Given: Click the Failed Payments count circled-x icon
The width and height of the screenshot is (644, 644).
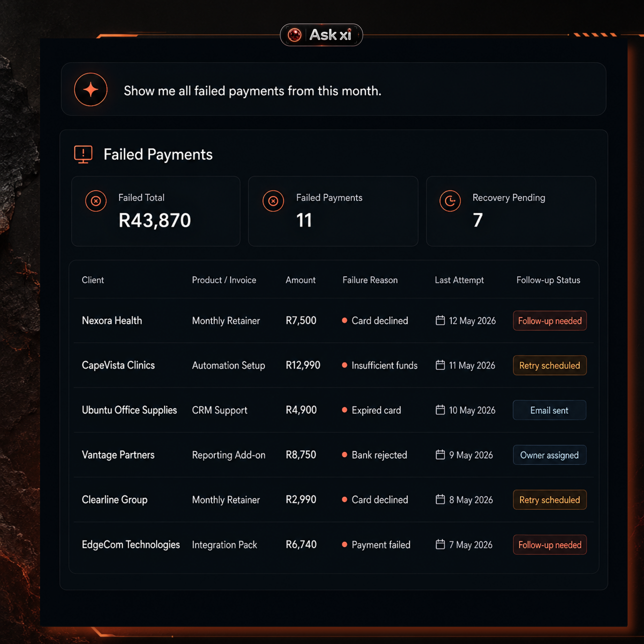Looking at the screenshot, I should click(x=273, y=201).
